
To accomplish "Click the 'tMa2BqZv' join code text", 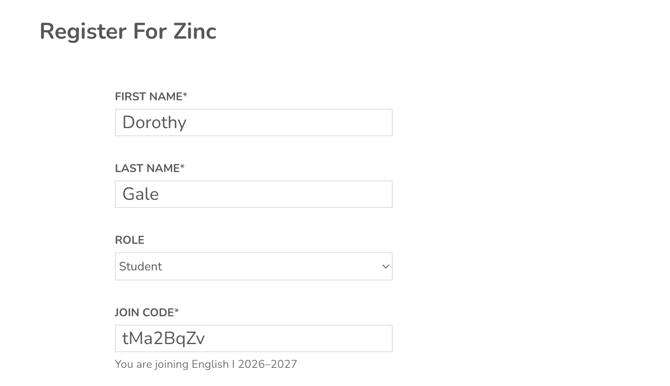I will pyautogui.click(x=163, y=338).
